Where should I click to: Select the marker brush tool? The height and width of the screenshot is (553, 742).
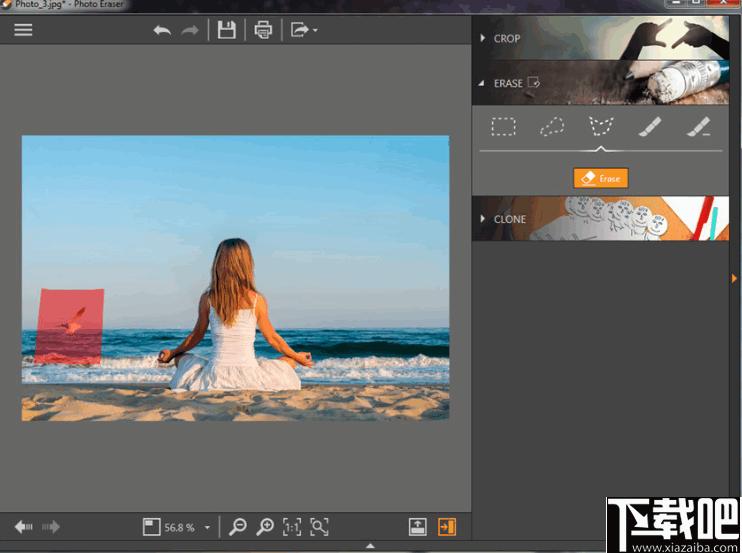coord(649,126)
